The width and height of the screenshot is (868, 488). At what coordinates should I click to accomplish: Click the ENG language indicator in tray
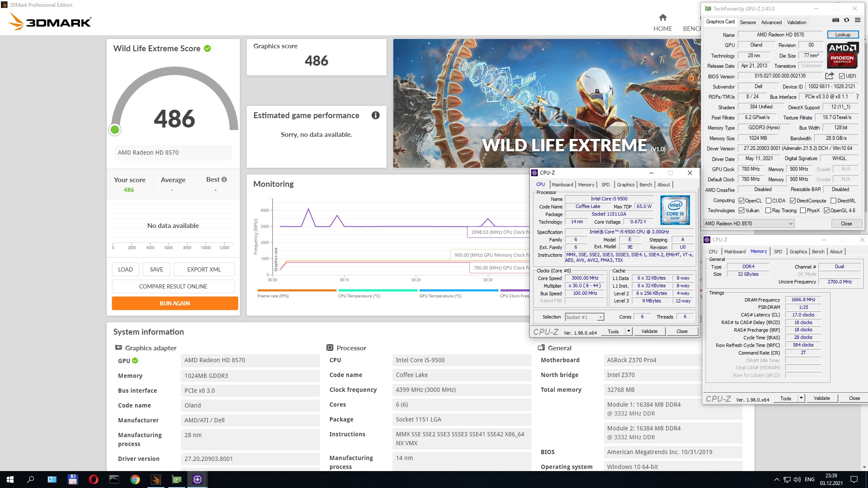(810, 480)
